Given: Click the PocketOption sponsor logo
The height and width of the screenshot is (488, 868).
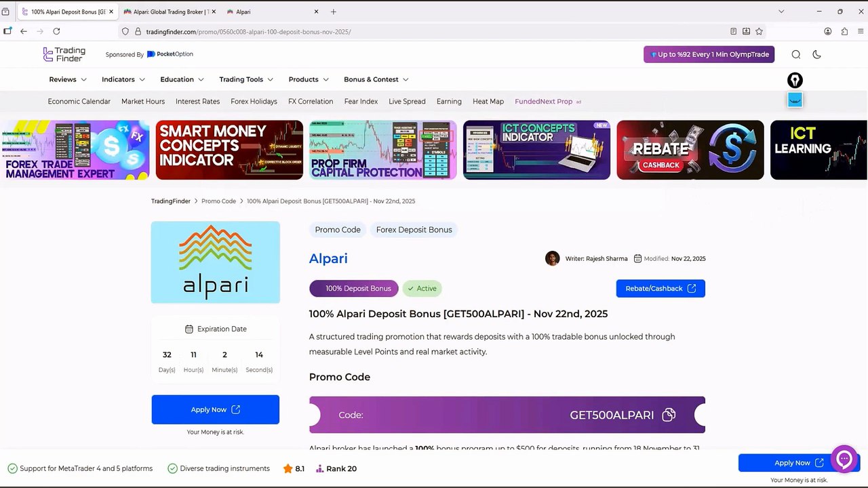Looking at the screenshot, I should pos(170,54).
